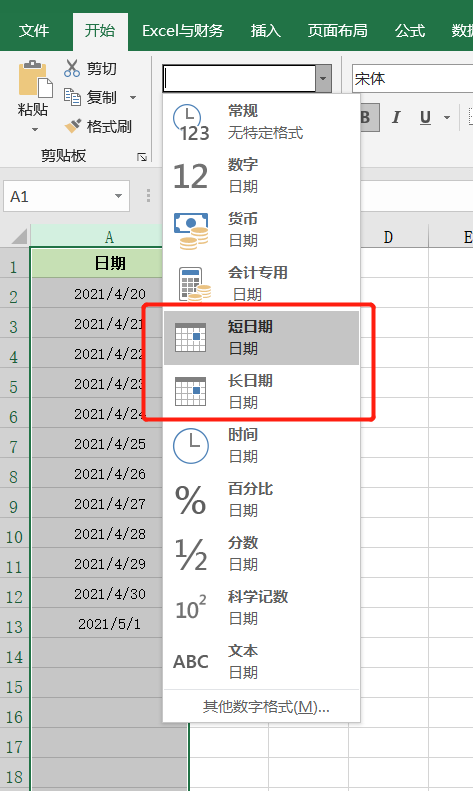Switch to the 开始 ribbon tab
This screenshot has height=791, width=473.
point(100,31)
